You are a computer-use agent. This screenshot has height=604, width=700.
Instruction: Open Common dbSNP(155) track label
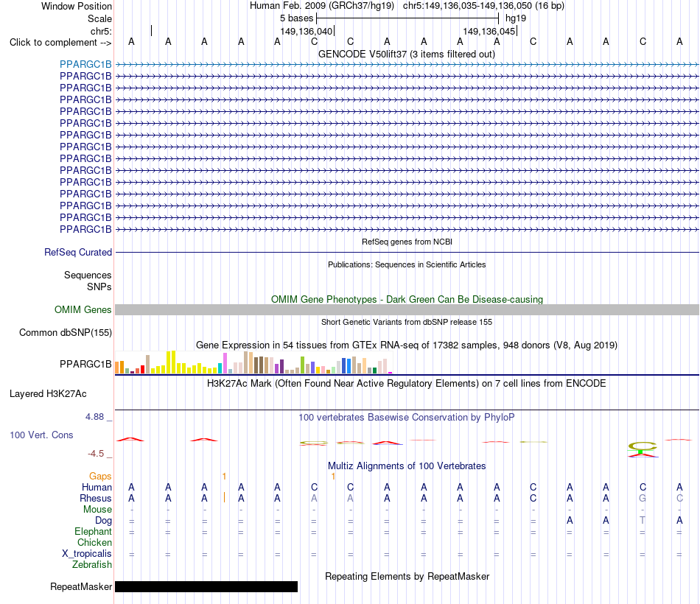pos(66,333)
